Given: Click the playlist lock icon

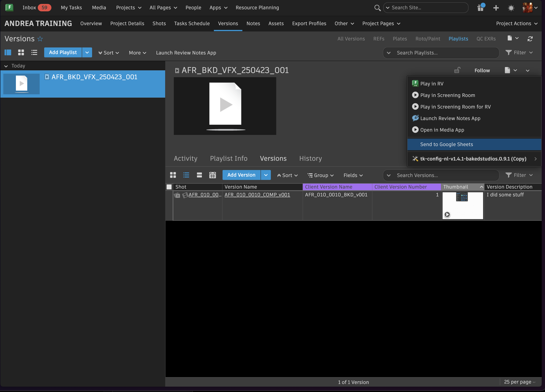Looking at the screenshot, I should [x=457, y=70].
